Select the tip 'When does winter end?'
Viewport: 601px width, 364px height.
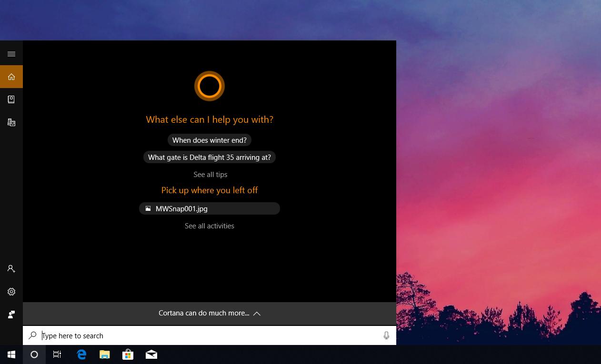[210, 140]
